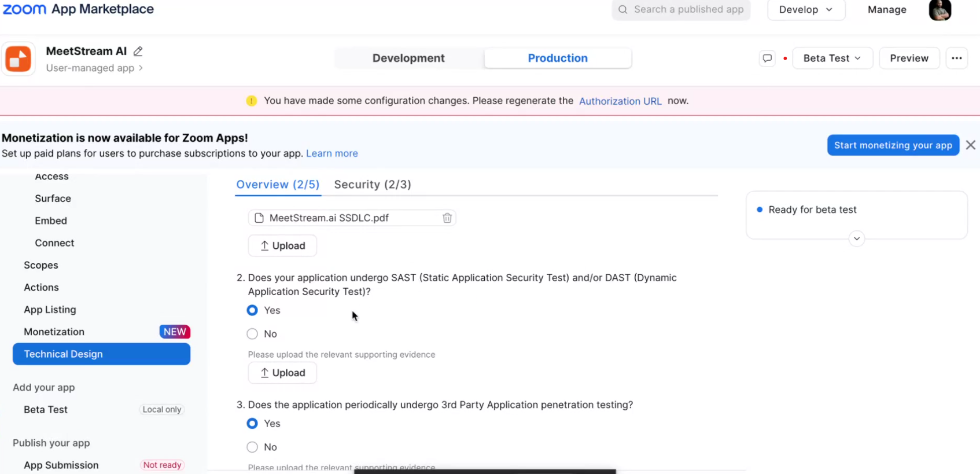Open the comments chat icon
Viewport: 980px width, 474px height.
coord(767,58)
